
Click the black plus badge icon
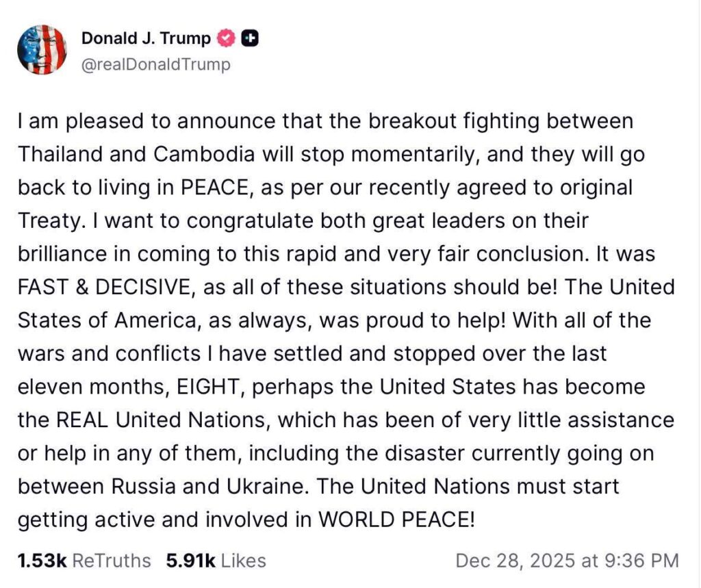click(250, 39)
